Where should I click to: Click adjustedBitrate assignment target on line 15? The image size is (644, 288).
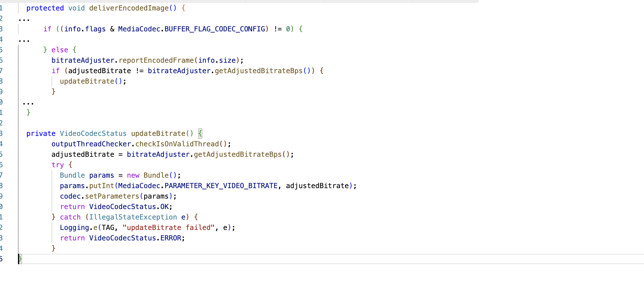click(83, 154)
